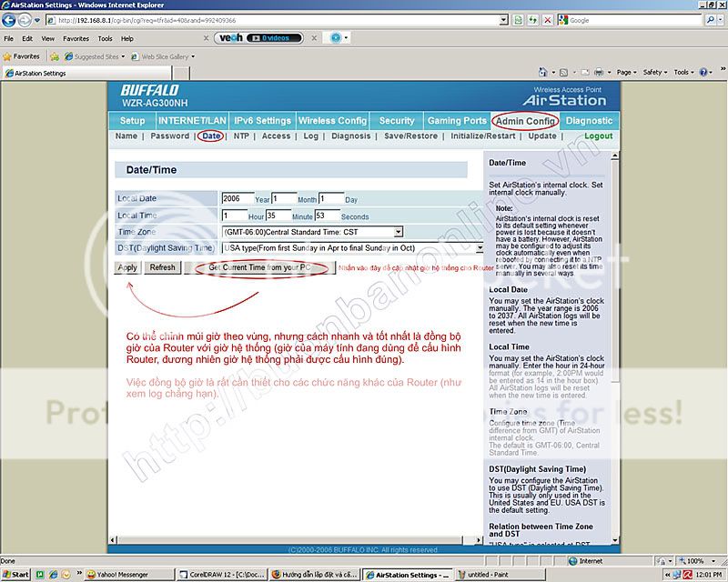Select the Admin Config tab
This screenshot has width=728, height=582.
525,121
